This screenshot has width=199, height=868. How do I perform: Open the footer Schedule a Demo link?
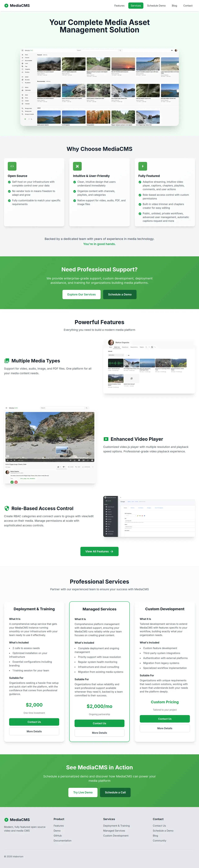coord(163,831)
